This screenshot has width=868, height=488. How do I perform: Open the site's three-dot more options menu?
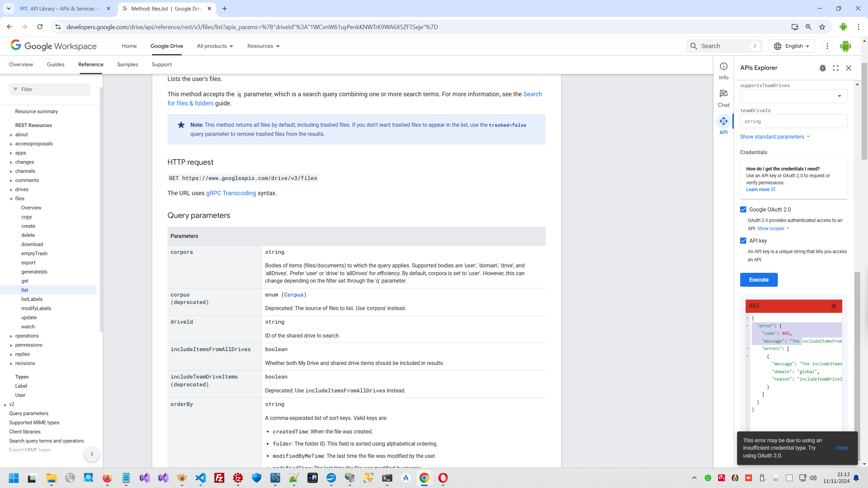pos(827,46)
